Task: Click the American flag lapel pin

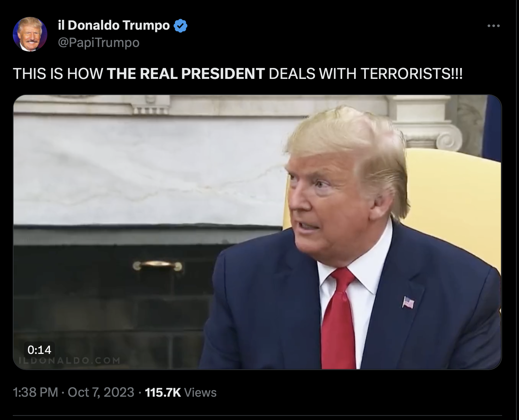Action: click(x=408, y=302)
